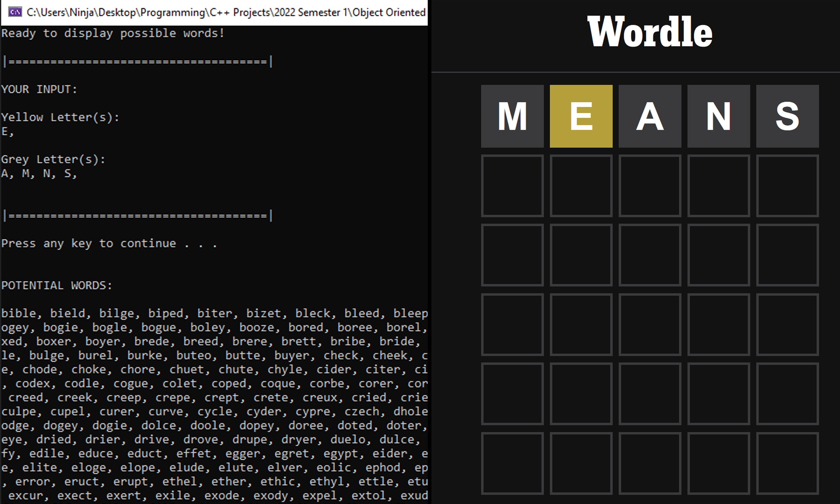Click the Wordle heading
The height and width of the screenshot is (504, 840).
pyautogui.click(x=649, y=32)
